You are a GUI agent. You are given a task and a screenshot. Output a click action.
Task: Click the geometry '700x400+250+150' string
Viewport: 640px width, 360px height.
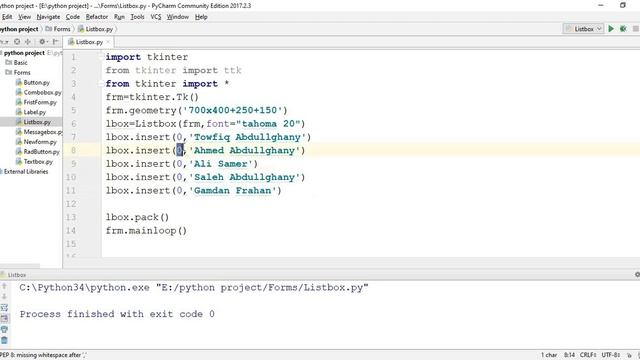click(x=232, y=110)
